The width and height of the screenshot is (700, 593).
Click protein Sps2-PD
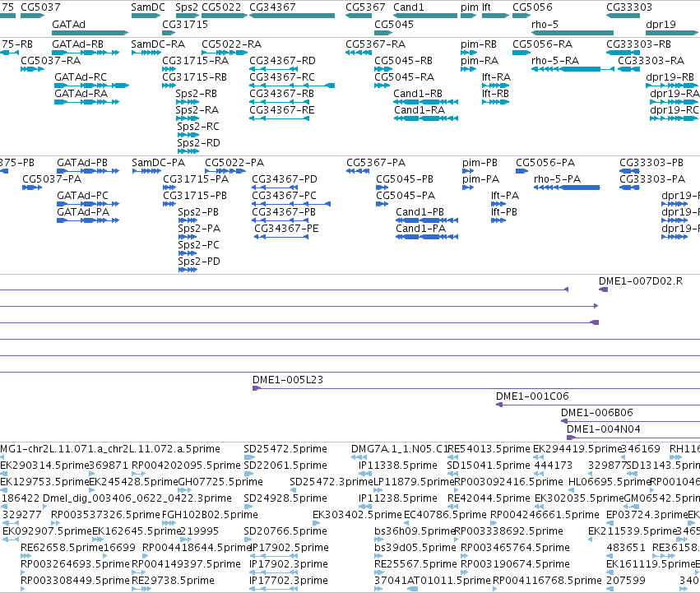point(188,270)
